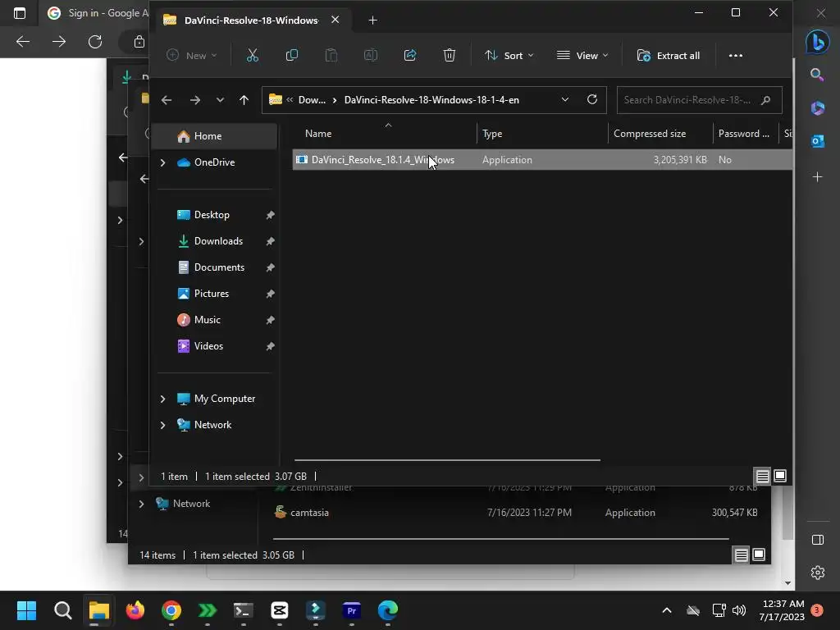Open the See more ellipsis menu

(x=736, y=55)
